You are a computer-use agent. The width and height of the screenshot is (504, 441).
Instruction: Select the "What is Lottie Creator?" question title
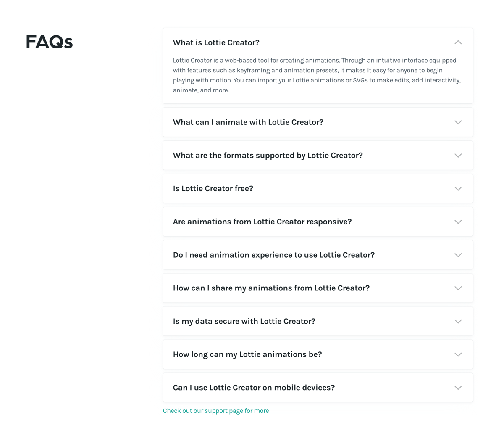coord(216,42)
